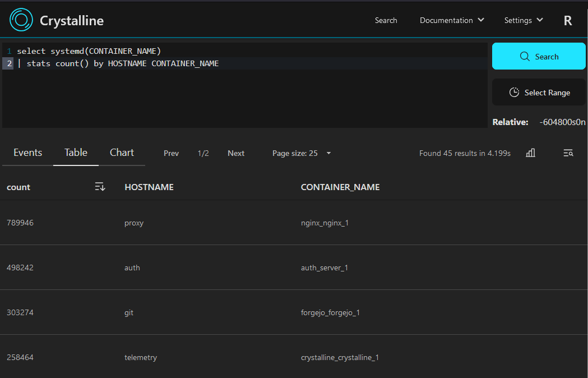Open the filter results search icon
Image resolution: width=588 pixels, height=378 pixels.
coord(568,153)
